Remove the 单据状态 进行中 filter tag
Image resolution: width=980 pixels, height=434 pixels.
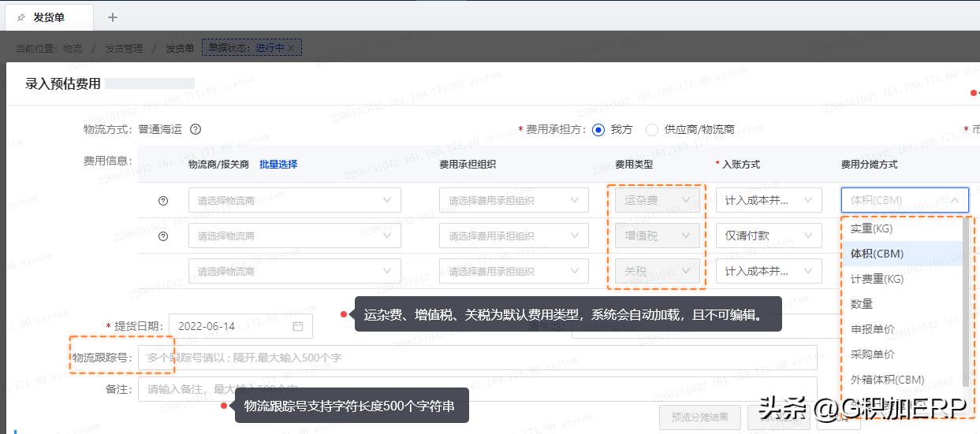pos(290,48)
